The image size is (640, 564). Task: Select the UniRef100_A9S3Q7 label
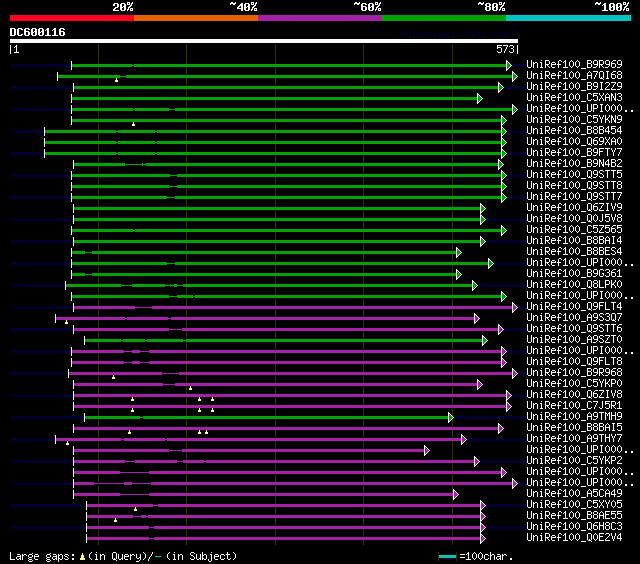coord(574,318)
